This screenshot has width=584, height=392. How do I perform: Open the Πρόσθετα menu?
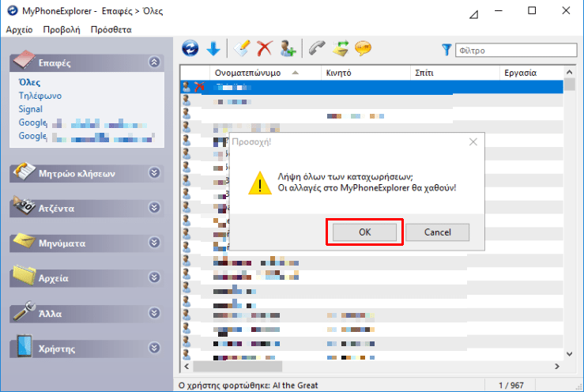click(x=111, y=30)
